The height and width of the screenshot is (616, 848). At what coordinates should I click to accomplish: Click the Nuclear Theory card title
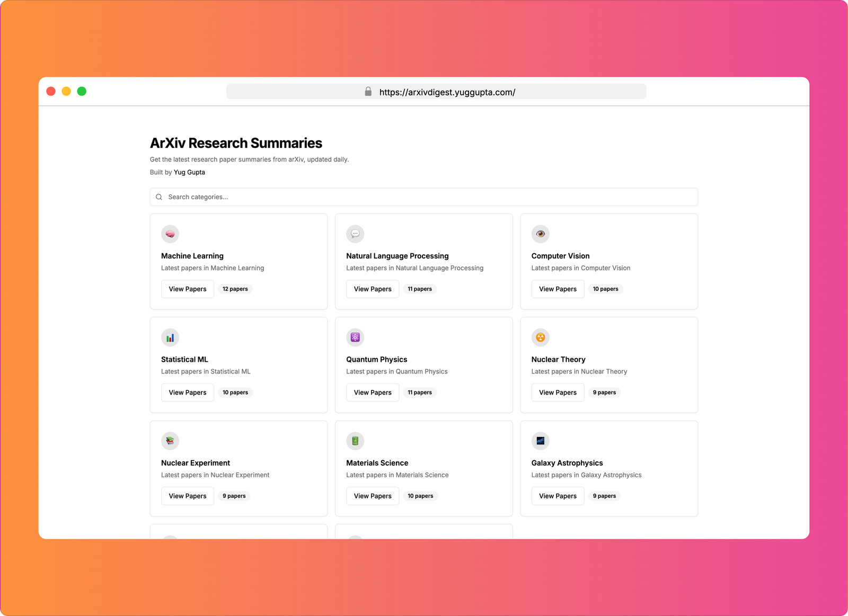(558, 360)
